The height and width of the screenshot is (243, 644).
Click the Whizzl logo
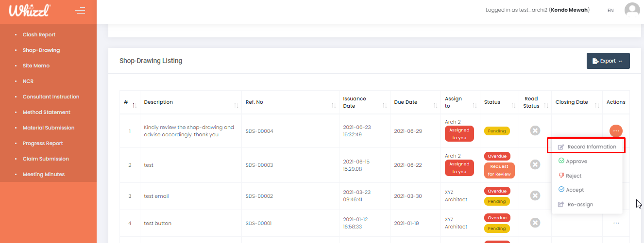point(30,10)
